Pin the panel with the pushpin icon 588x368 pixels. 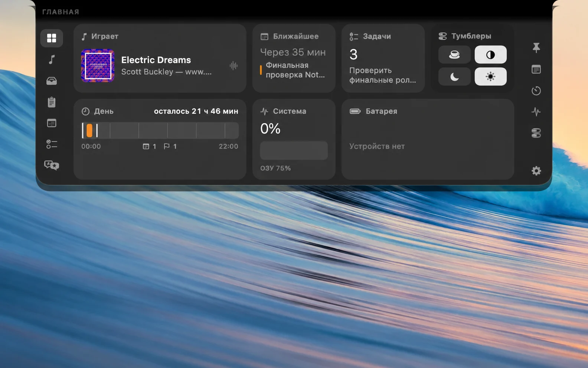[x=536, y=48]
